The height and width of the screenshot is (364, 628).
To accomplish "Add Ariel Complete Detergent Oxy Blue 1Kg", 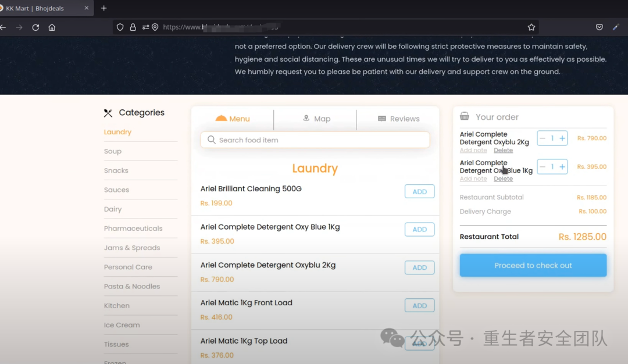I will click(x=419, y=230).
